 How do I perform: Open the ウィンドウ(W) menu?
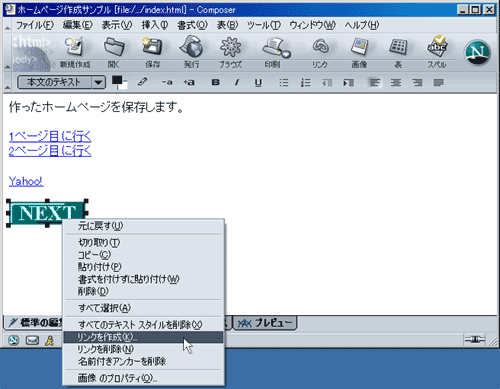[312, 25]
